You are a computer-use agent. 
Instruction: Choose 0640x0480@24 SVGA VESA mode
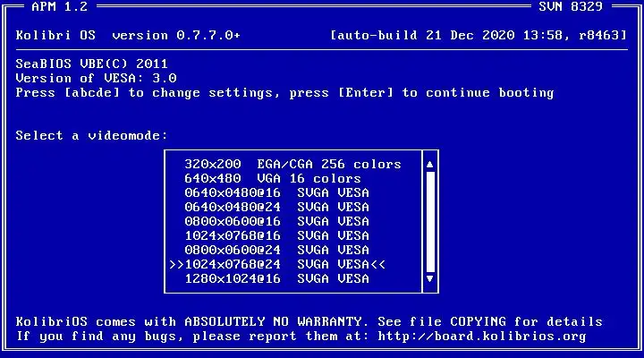(276, 207)
